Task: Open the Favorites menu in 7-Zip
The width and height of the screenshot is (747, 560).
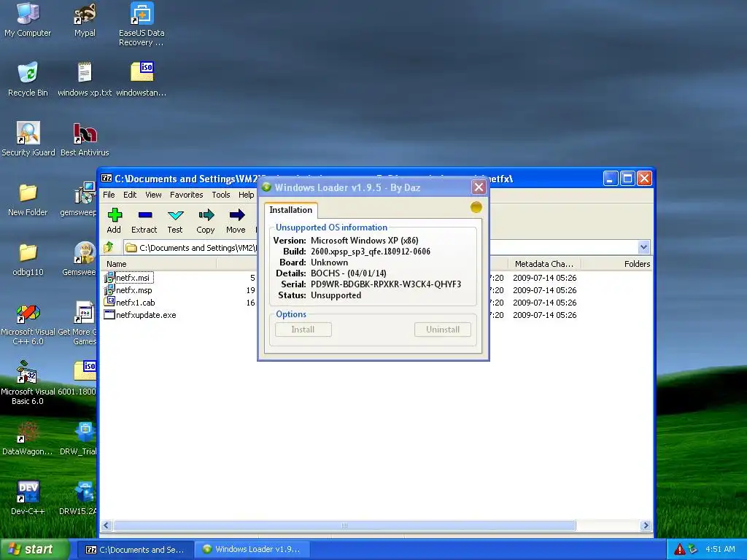Action: coord(186,195)
